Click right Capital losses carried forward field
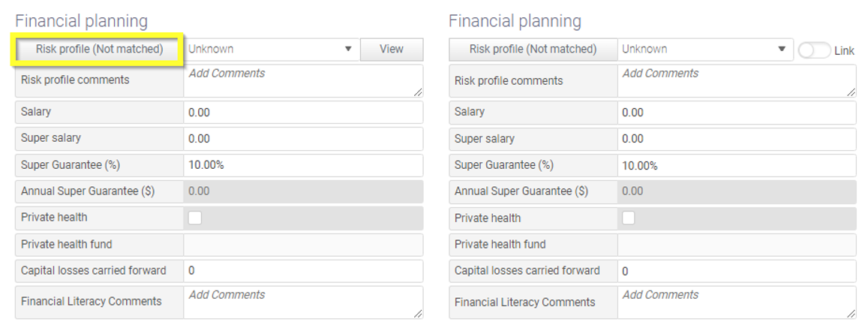The image size is (868, 328). [x=737, y=271]
